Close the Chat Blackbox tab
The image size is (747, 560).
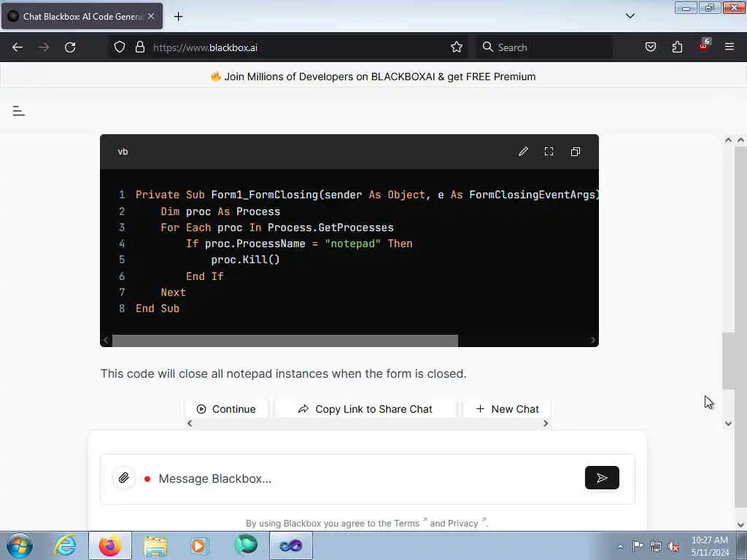point(151,16)
